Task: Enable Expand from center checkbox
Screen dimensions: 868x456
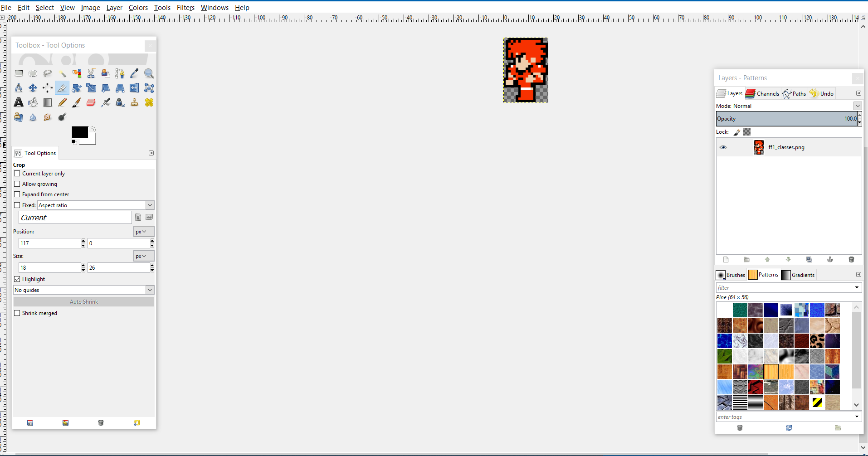Action: 17,194
